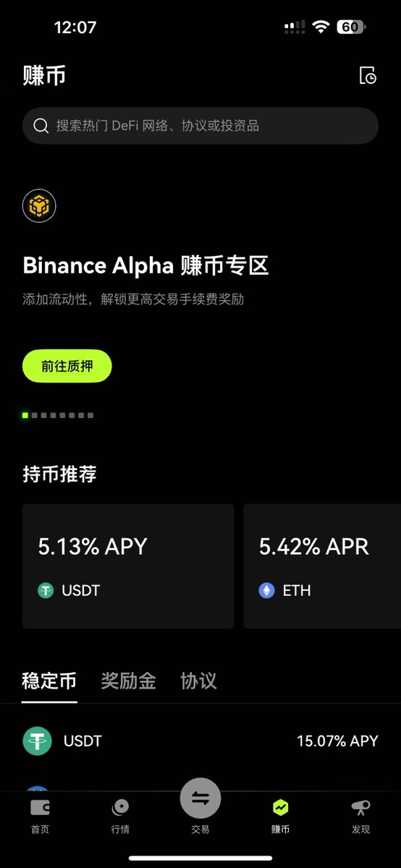
Task: Focus the DeFi search input field
Action: pyautogui.click(x=200, y=126)
